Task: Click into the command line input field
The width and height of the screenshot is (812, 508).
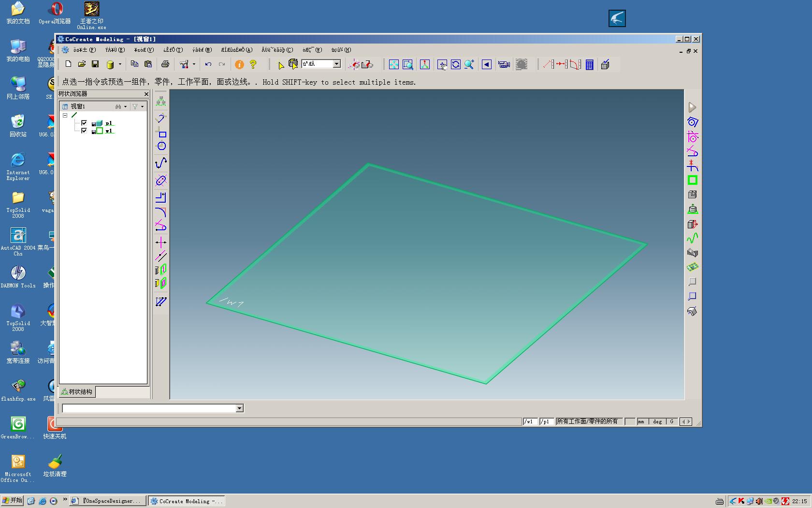Action: click(149, 408)
